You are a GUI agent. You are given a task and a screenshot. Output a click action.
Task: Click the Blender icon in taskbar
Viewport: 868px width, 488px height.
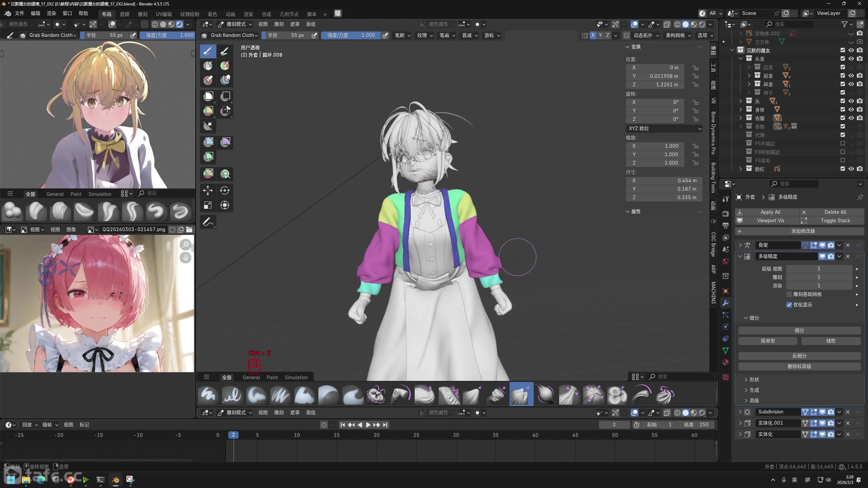(115, 480)
